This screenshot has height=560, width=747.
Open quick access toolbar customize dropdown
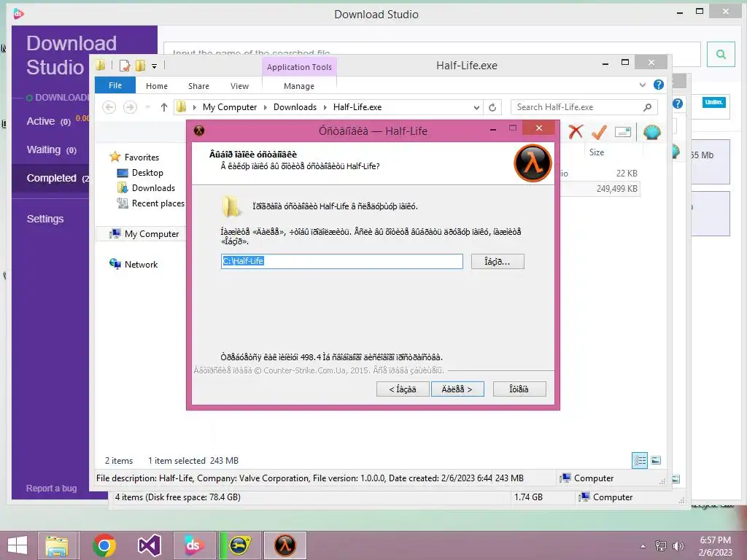155,66
